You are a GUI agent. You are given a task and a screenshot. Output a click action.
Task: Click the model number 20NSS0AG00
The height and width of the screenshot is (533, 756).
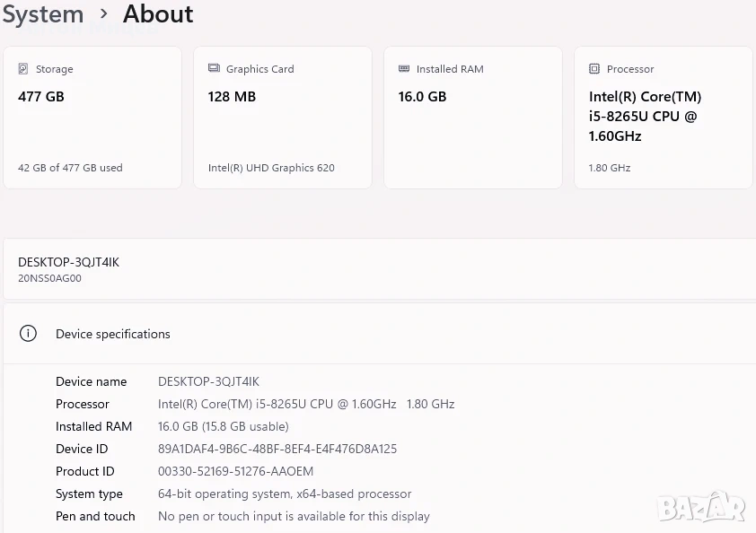coord(49,278)
